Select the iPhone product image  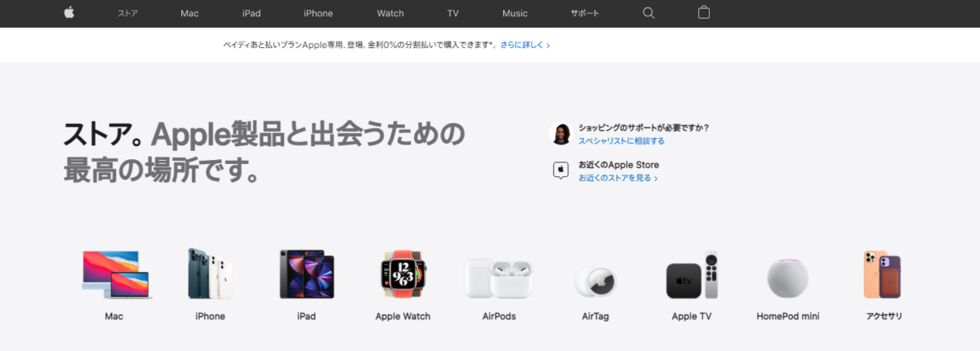click(210, 273)
